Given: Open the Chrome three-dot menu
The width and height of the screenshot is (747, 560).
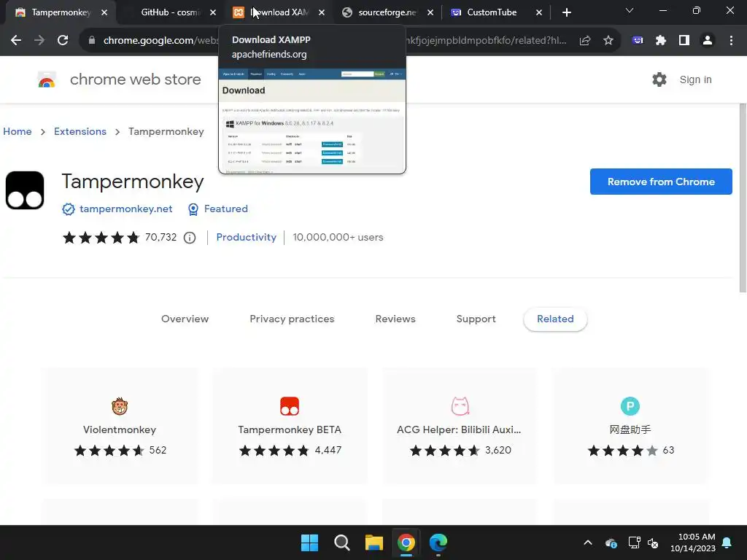Looking at the screenshot, I should coord(731,41).
